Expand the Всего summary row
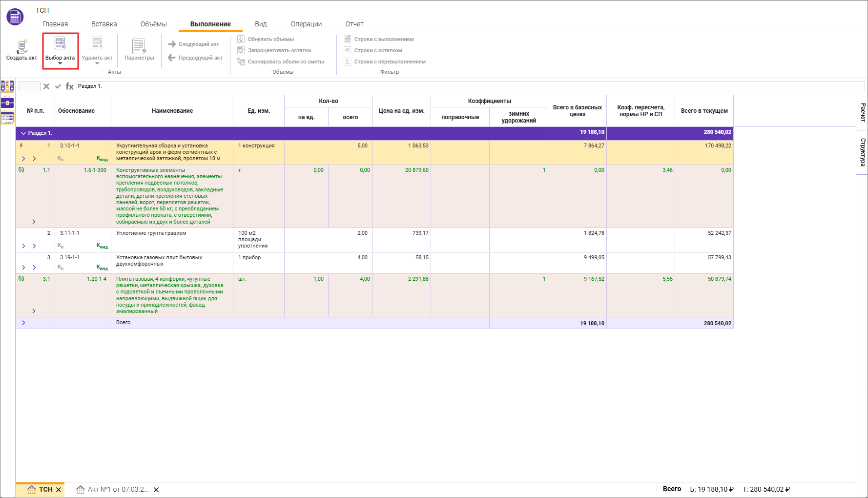Viewport: 868px width, 498px height. [x=23, y=323]
